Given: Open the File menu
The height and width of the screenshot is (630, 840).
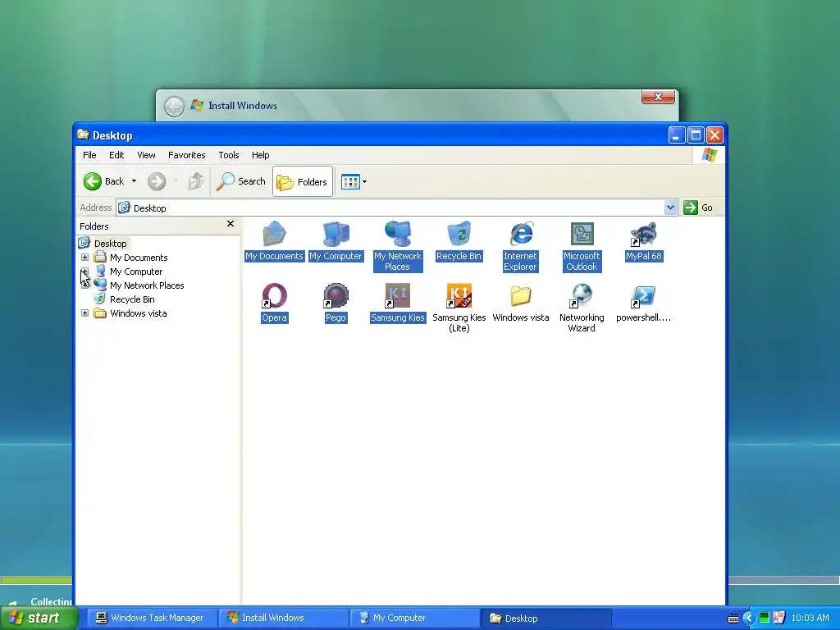Looking at the screenshot, I should coord(89,155).
